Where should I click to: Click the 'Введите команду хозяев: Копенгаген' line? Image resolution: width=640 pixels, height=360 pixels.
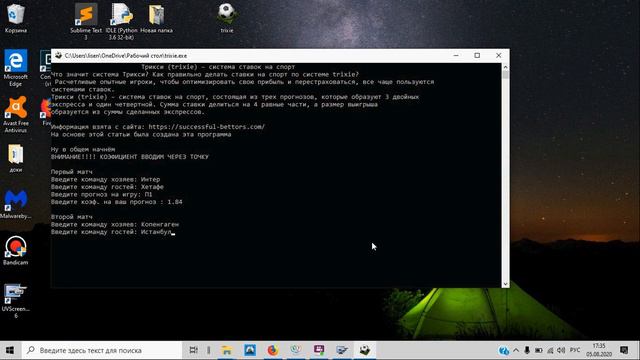coord(115,224)
